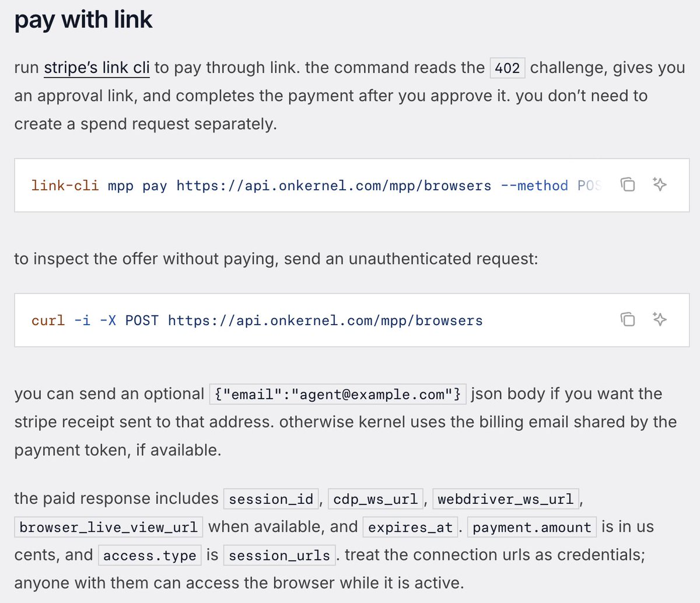
Task: Click the --method flag in link-cli command
Action: pyautogui.click(x=534, y=186)
